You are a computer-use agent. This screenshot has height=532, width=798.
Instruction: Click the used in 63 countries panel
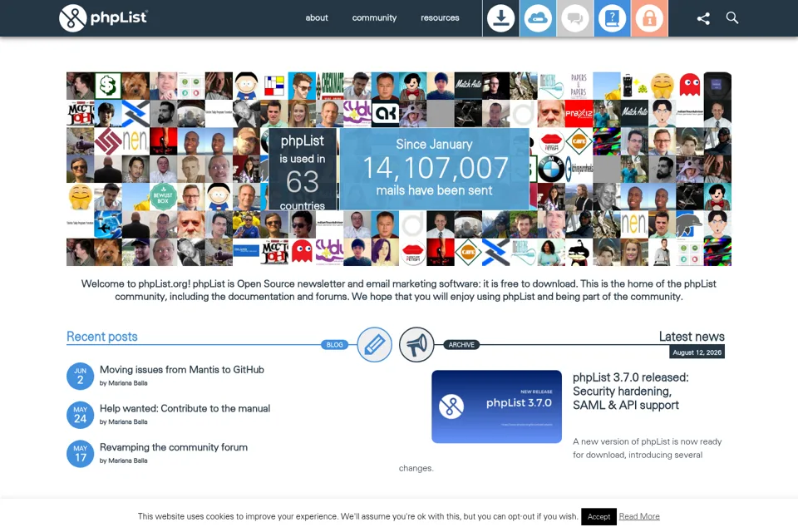coord(303,170)
